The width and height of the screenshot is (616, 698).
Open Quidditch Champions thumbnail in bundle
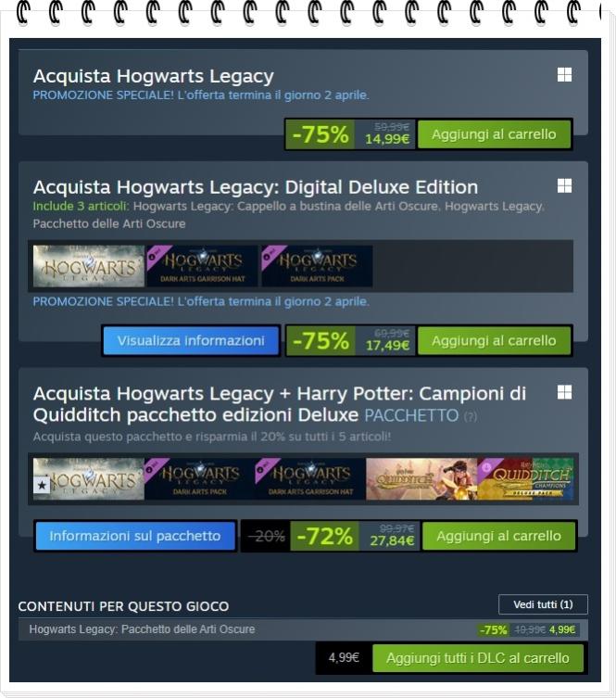coord(421,479)
